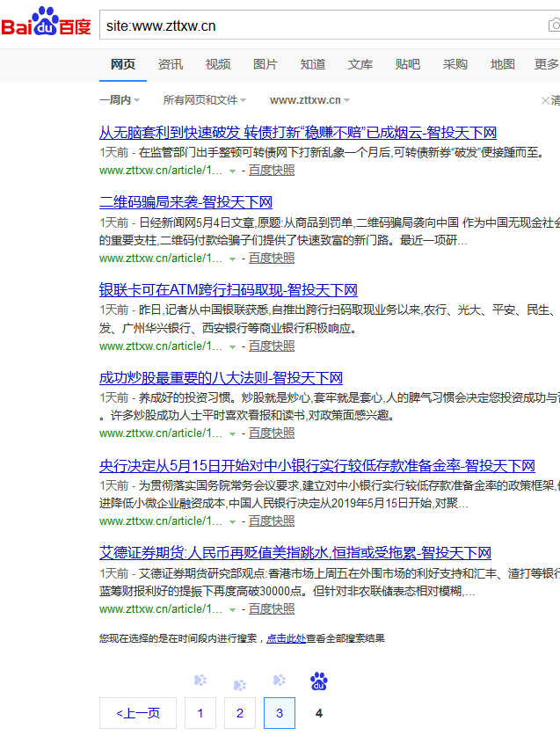
Task: Open result 成功炒股最重要的八大法则
Action: click(x=221, y=378)
